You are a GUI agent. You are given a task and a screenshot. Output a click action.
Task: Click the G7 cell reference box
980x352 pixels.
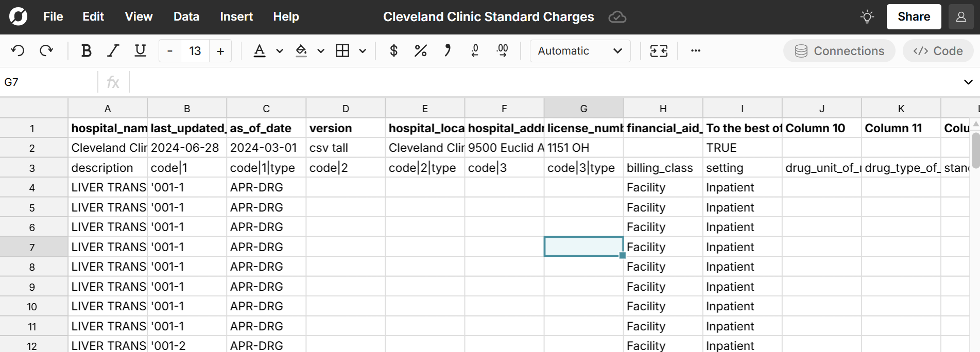coord(49,82)
